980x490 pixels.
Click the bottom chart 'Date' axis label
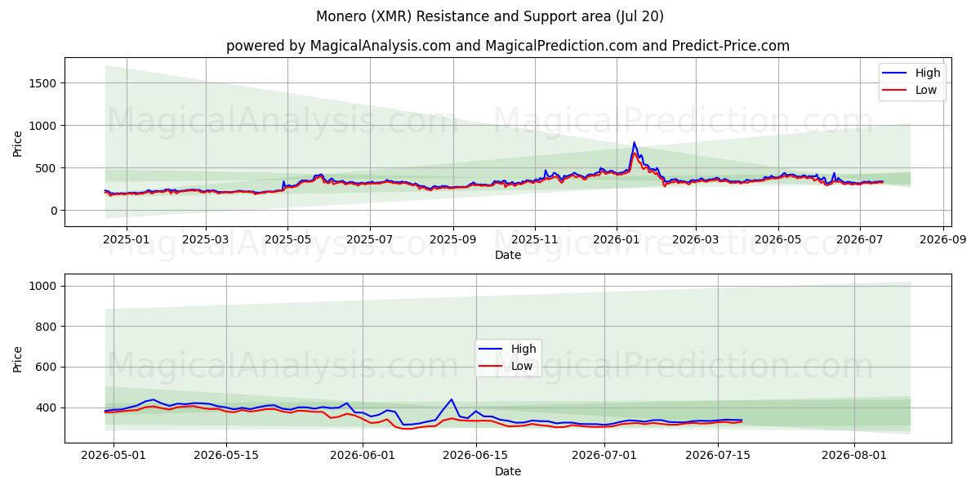click(x=508, y=471)
